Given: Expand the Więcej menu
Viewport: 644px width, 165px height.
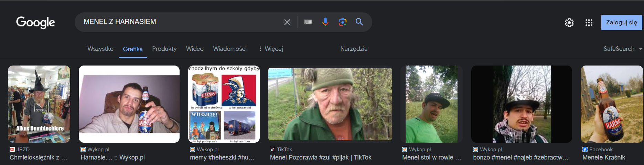Looking at the screenshot, I should click(271, 49).
